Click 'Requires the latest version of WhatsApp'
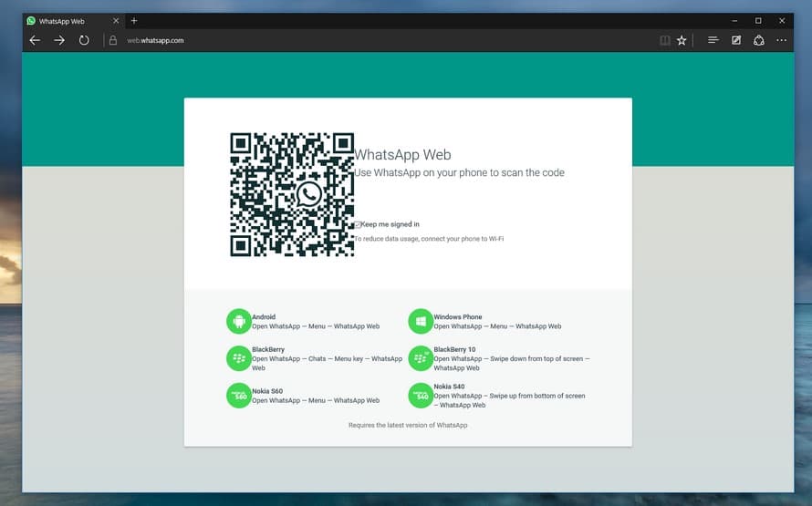Viewport: 812px width, 506px height. point(408,425)
